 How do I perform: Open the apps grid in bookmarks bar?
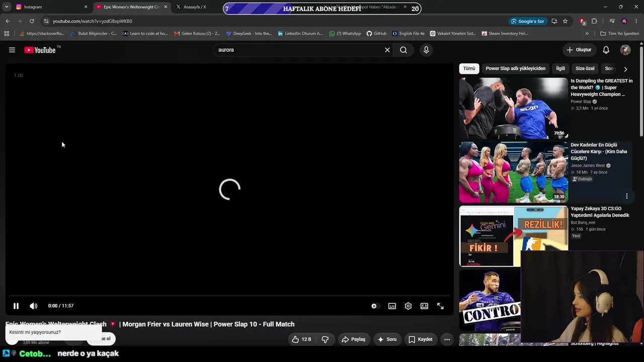[7, 34]
